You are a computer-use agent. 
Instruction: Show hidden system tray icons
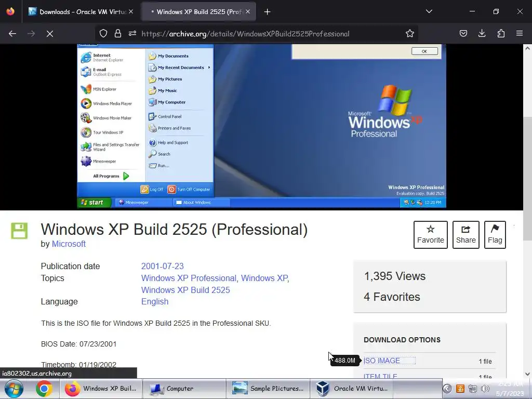tap(447, 389)
